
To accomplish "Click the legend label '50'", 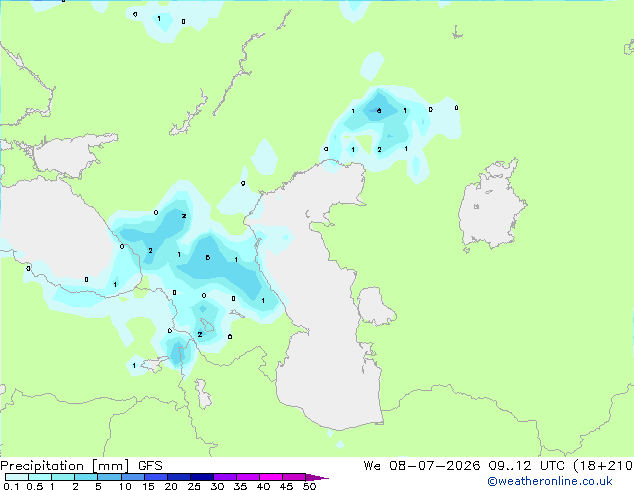I will (309, 486).
